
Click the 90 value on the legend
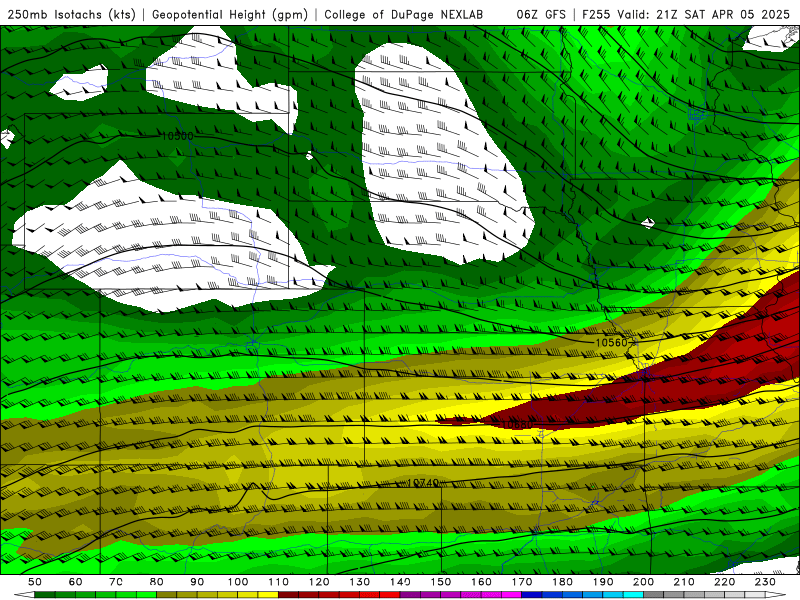[197, 582]
